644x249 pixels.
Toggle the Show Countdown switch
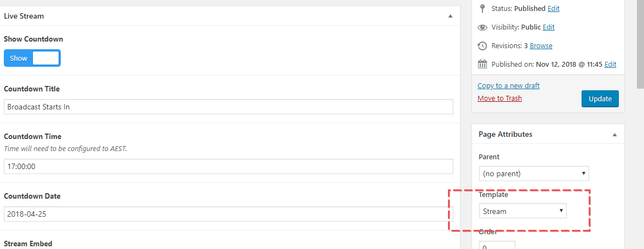coord(32,58)
